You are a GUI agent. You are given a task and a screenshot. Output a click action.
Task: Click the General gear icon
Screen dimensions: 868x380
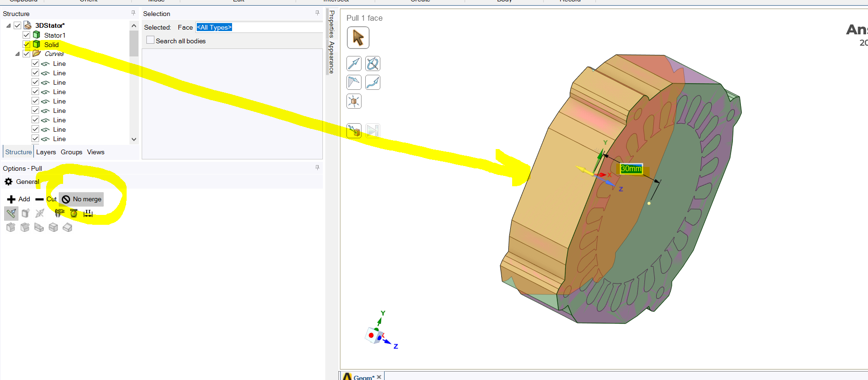pyautogui.click(x=8, y=182)
